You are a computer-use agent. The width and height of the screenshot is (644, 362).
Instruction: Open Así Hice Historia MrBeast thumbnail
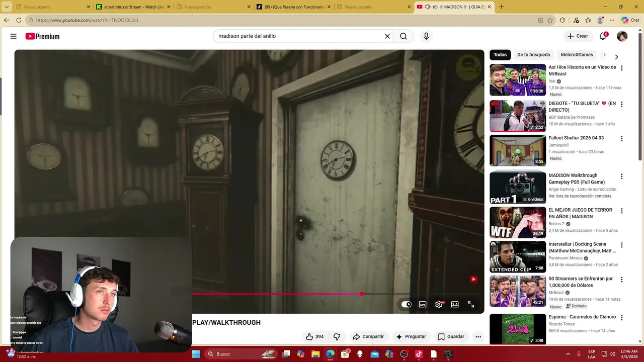pos(518,79)
